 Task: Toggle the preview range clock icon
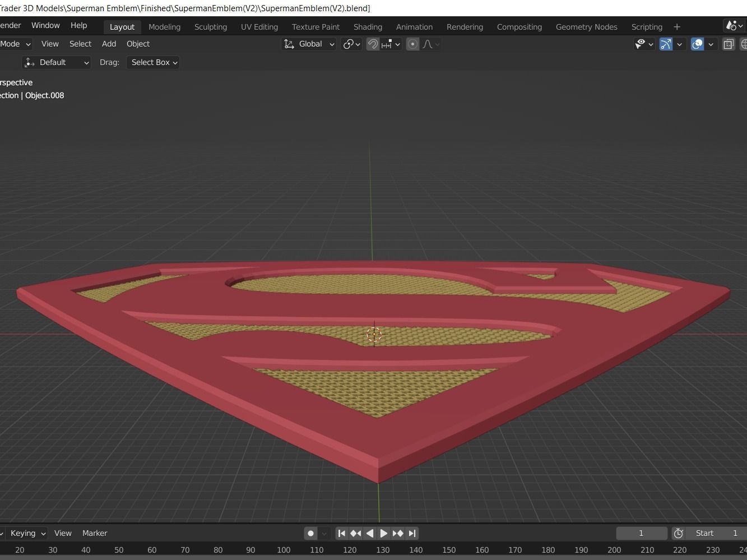[678, 533]
